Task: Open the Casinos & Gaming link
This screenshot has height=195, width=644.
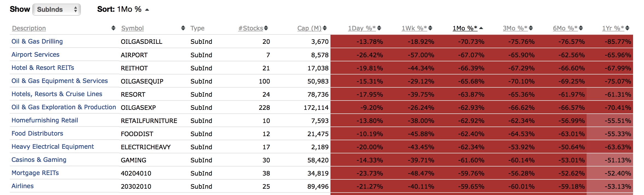Action: [39, 160]
